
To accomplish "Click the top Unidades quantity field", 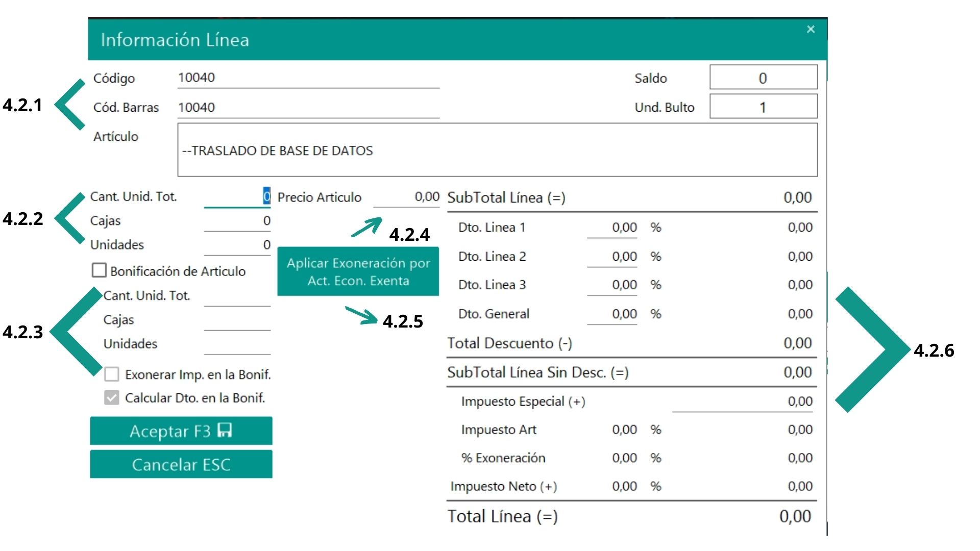I will pos(237,245).
